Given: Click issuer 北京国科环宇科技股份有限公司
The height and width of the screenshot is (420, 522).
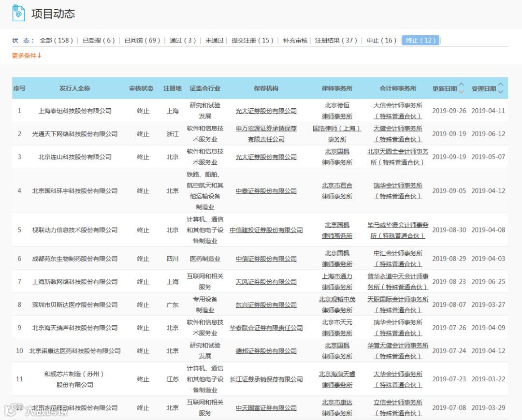Looking at the screenshot, I should point(75,191).
